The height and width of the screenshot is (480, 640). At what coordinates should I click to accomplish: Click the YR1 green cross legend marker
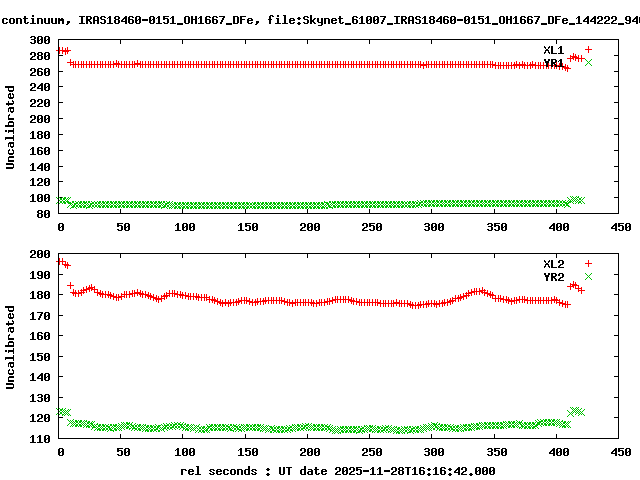tap(588, 63)
